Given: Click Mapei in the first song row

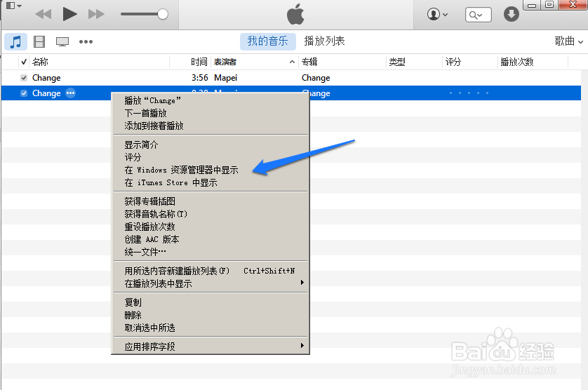Looking at the screenshot, I should click(x=226, y=78).
